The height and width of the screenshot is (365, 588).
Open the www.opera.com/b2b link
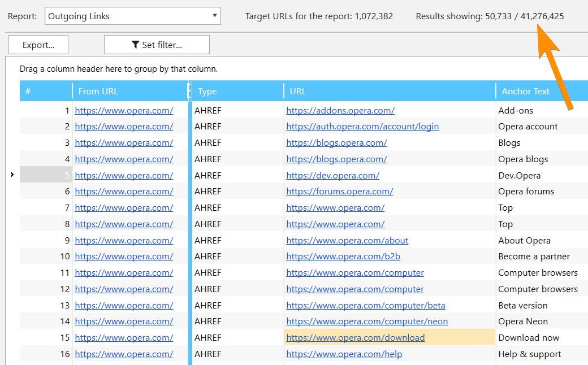[343, 257]
